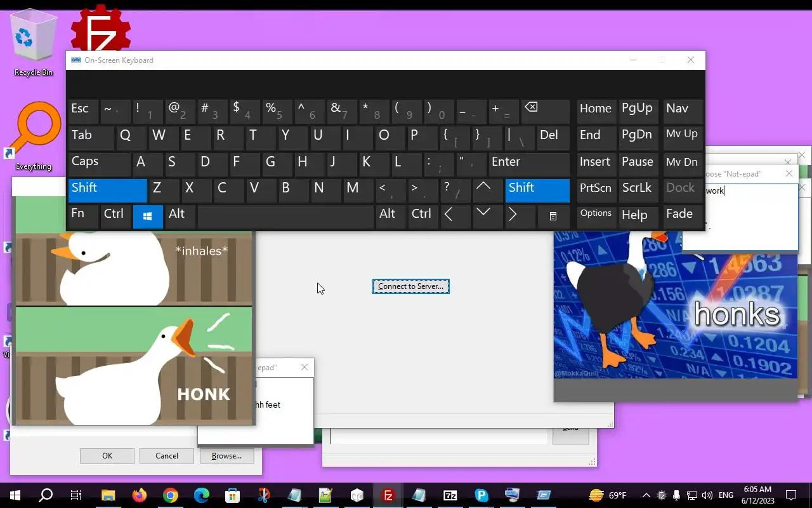Toggle the Ctrl key next to Fn
Viewport: 812px width, 508px height.
point(115,215)
